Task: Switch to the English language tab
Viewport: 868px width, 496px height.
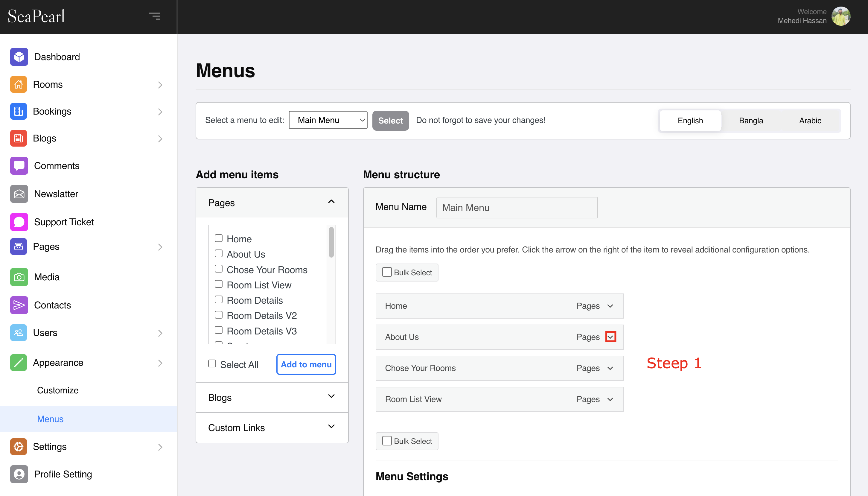Action: pos(690,121)
